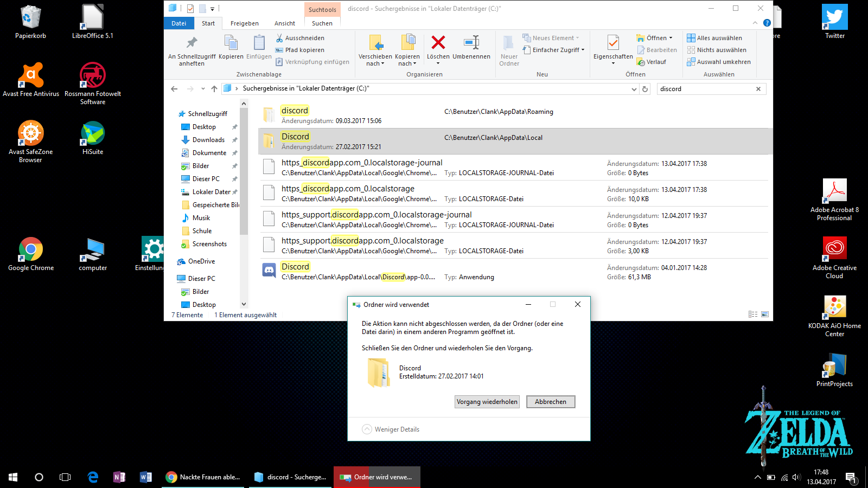Pin with An Schnellzugriff anheften icon
The image size is (868, 488).
click(192, 43)
